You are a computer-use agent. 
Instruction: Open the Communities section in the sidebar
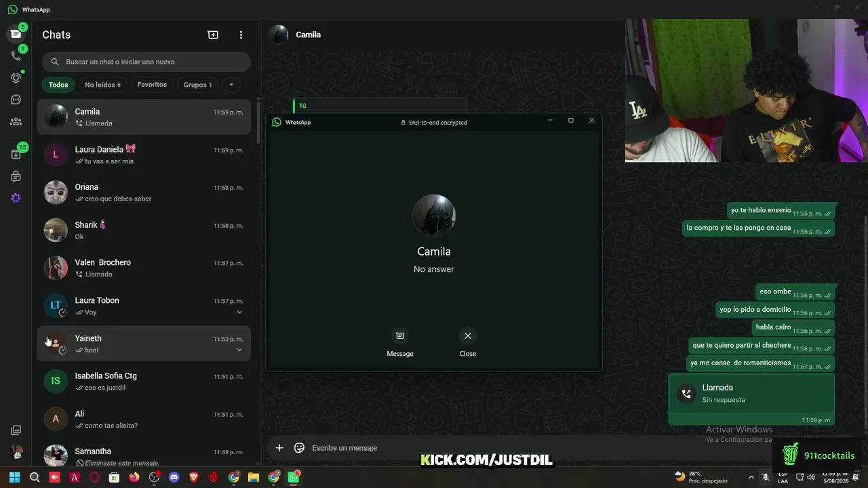[16, 122]
